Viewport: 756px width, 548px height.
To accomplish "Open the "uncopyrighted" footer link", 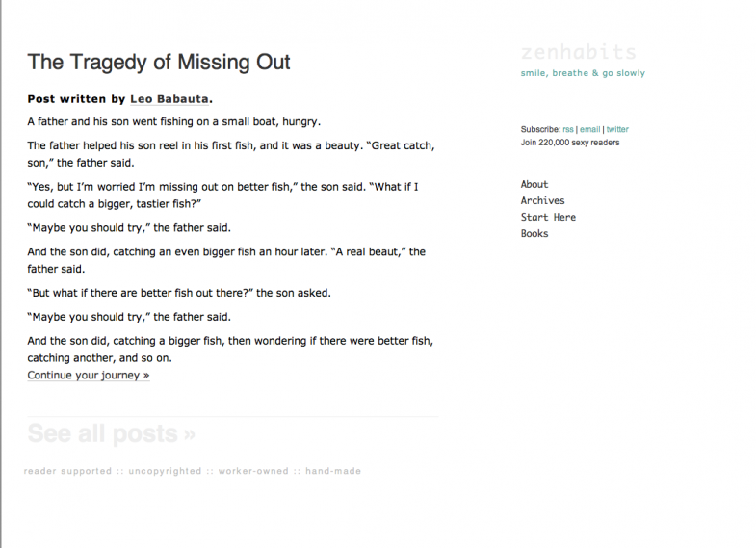I will [165, 471].
